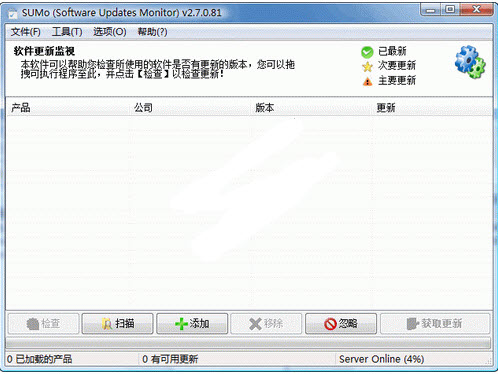The width and height of the screenshot is (498, 374).
Task: Sort by the 版本 column header
Action: (x=311, y=108)
